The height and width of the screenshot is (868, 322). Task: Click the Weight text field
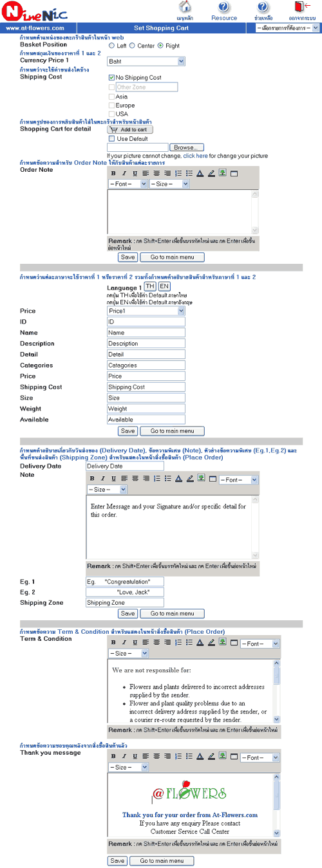pos(146,408)
